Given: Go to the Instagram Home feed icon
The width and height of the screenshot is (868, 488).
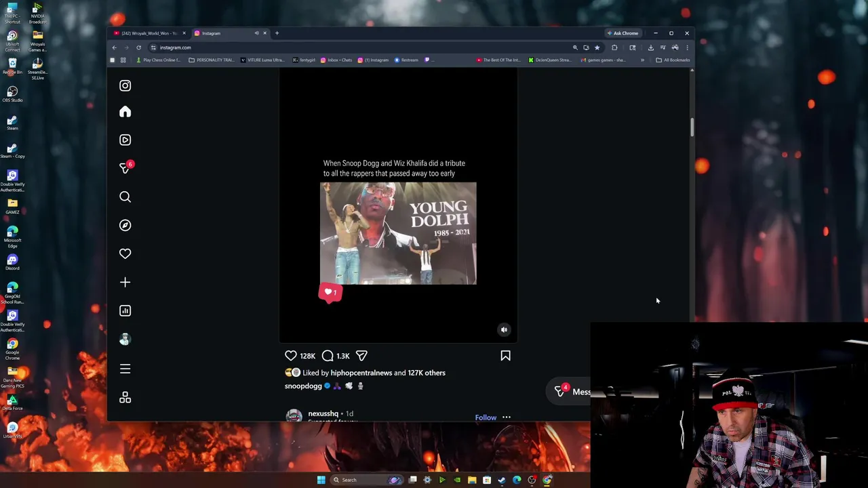Looking at the screenshot, I should pyautogui.click(x=125, y=112).
